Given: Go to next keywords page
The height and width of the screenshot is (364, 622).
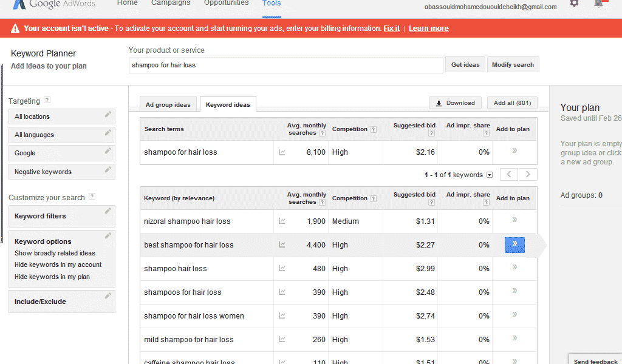Looking at the screenshot, I should pyautogui.click(x=528, y=174).
